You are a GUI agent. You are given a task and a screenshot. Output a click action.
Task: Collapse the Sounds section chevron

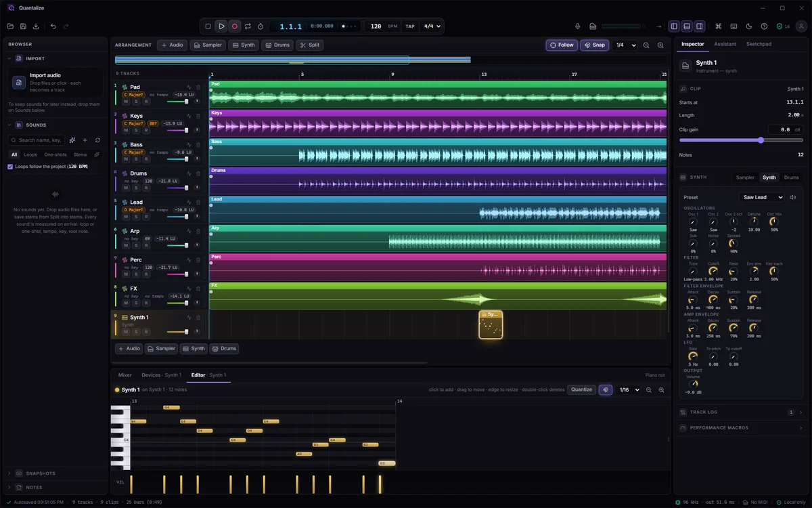[9, 125]
